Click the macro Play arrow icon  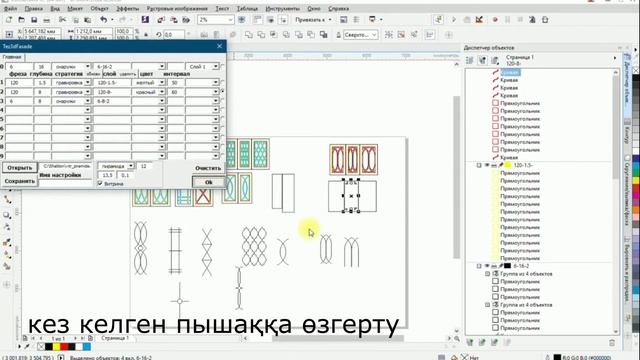[x=454, y=20]
